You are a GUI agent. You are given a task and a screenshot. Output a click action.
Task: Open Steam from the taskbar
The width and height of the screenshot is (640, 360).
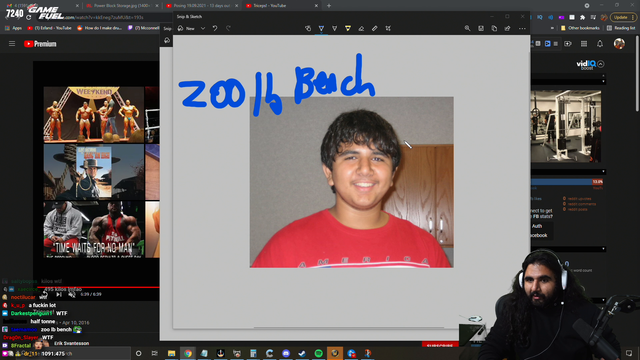(x=302, y=353)
